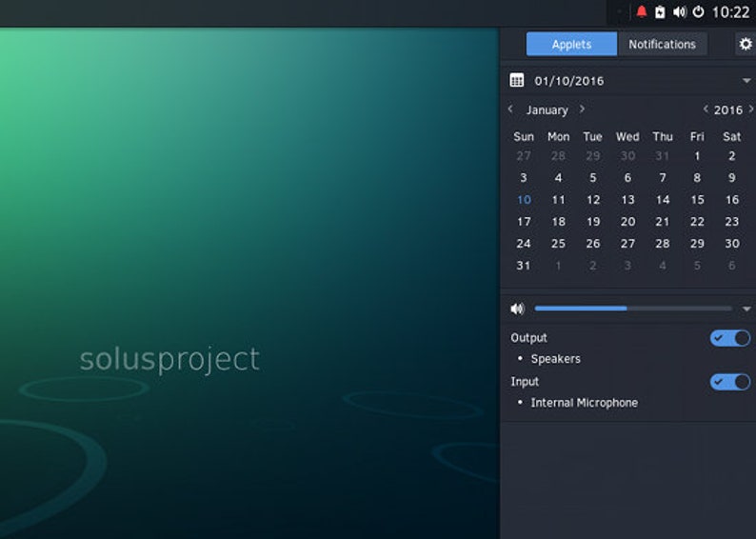756x539 pixels.
Task: Go to previous month before January
Action: click(x=510, y=110)
